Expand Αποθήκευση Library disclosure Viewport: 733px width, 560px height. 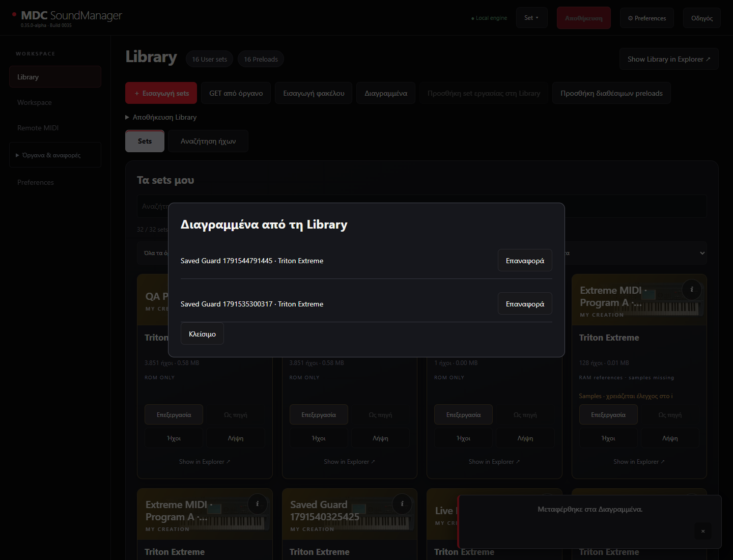click(x=161, y=117)
